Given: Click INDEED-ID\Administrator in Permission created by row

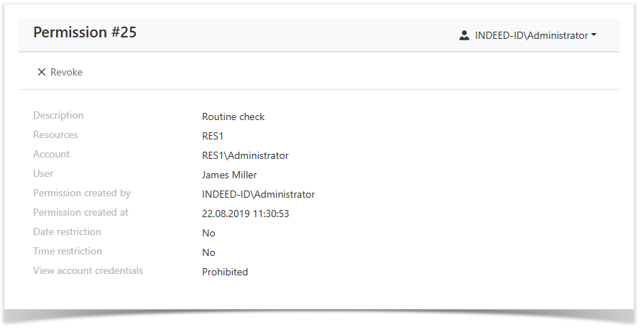Looking at the screenshot, I should 258,194.
